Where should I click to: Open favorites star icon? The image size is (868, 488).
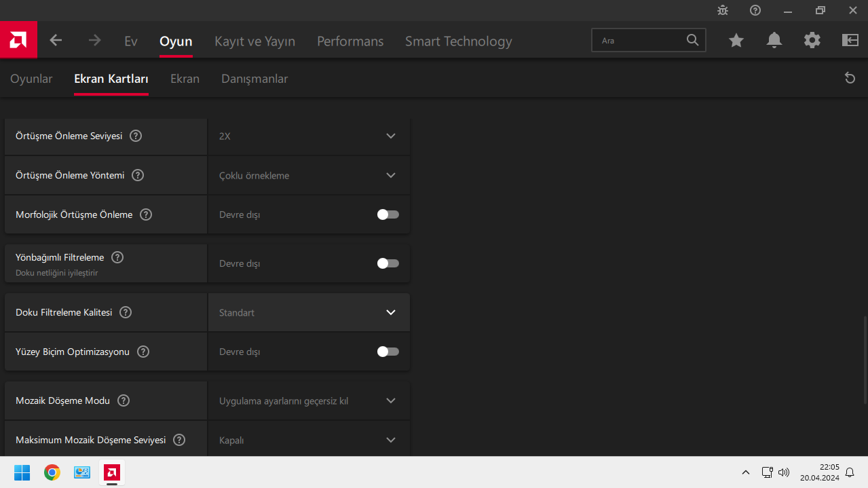[736, 41]
